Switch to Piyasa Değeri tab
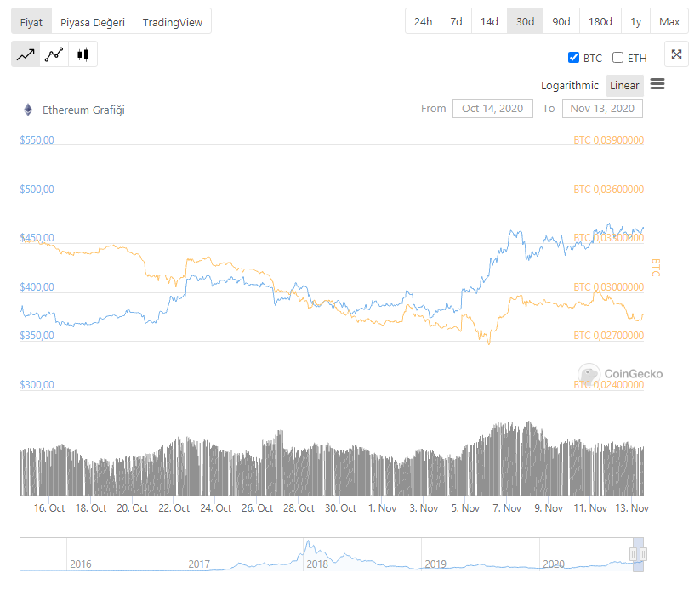 (92, 22)
